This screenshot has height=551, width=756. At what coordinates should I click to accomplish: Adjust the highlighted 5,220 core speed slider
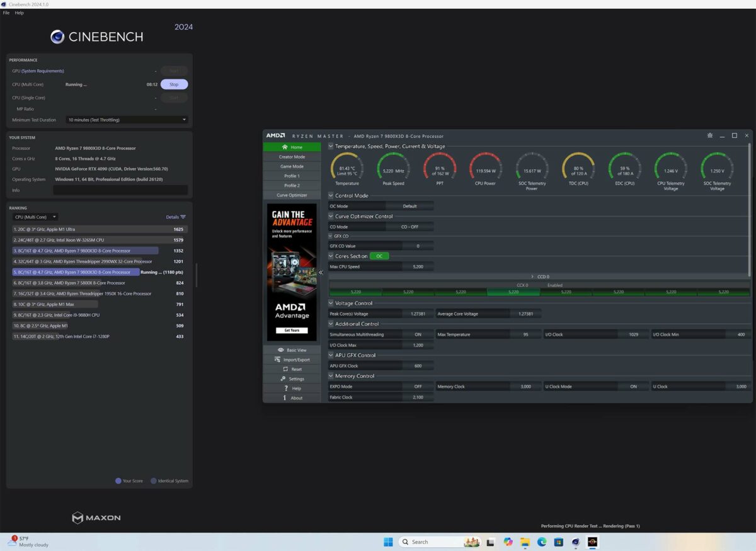pos(513,292)
